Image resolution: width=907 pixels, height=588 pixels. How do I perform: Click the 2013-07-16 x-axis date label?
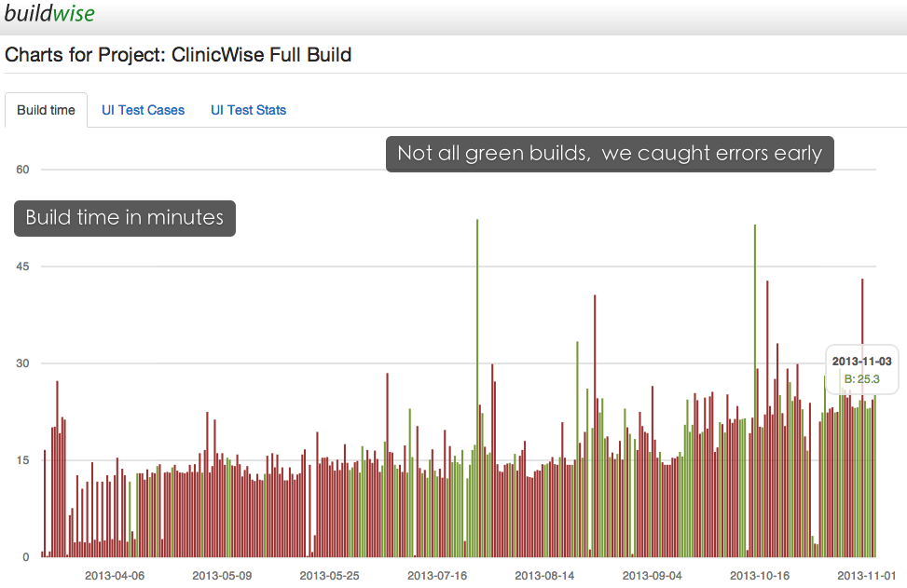pyautogui.click(x=437, y=576)
